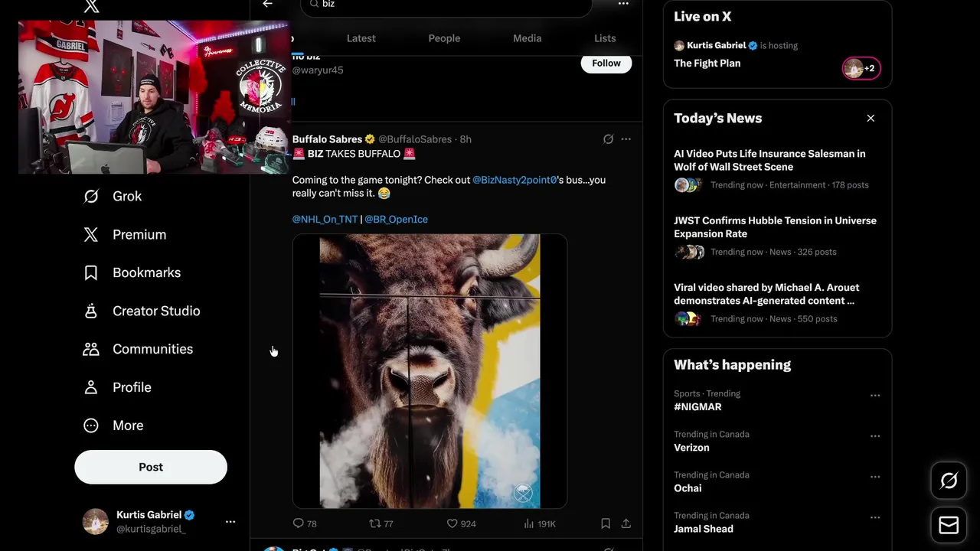Open the floating Grok button

point(949,481)
